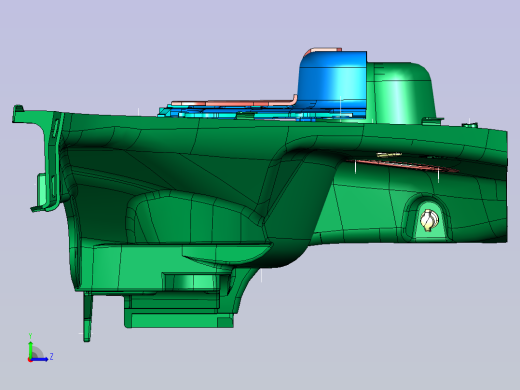Click the XYZ axis orientation triad
520x390 pixels.
click(x=40, y=349)
